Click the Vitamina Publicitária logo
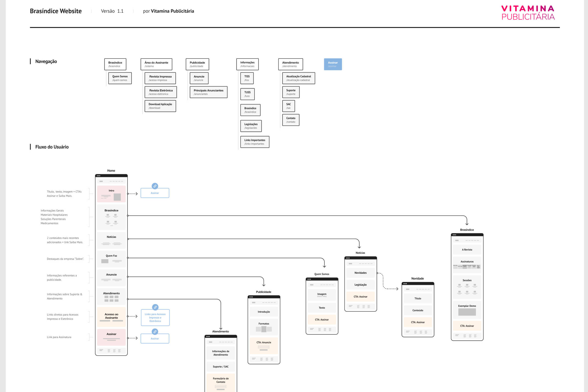588x392 pixels. (528, 13)
